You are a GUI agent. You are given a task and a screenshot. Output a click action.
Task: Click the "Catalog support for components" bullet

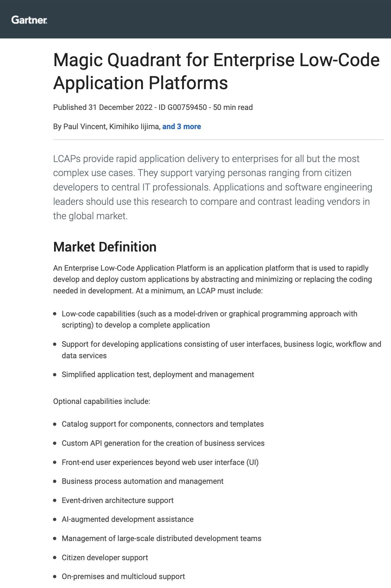(163, 424)
